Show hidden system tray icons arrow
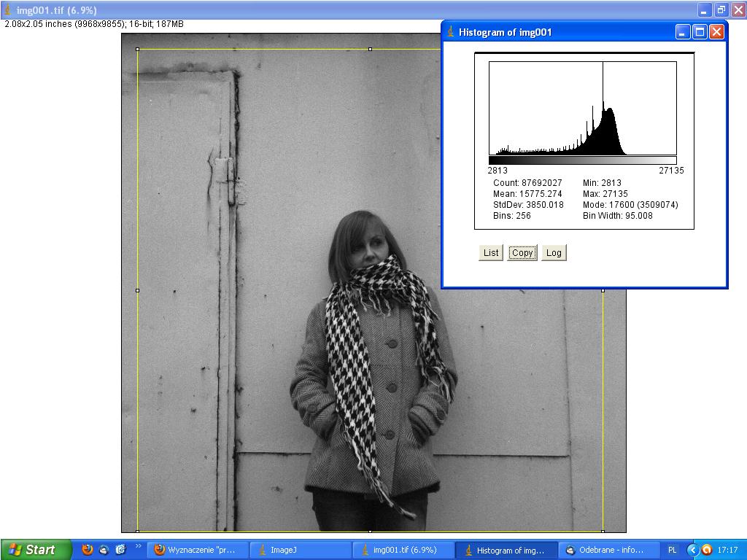The image size is (747, 560). pos(693,550)
